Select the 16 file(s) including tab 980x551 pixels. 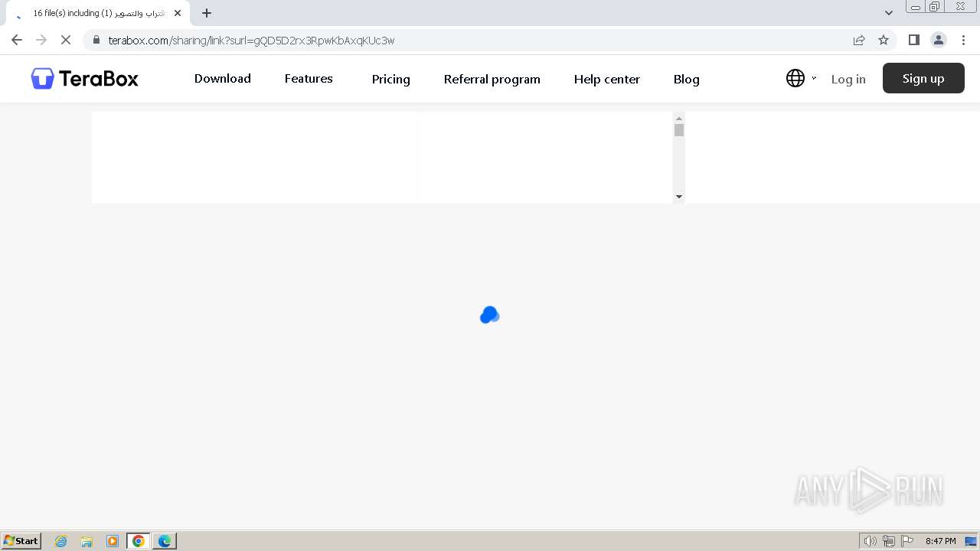[x=99, y=13]
